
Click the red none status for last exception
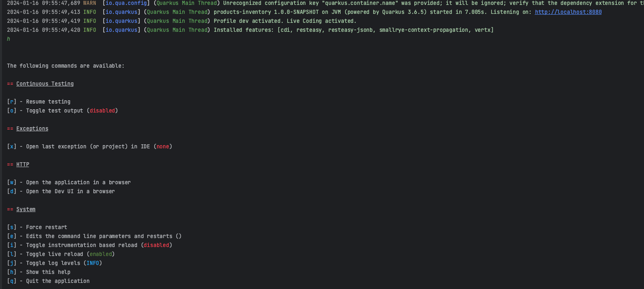click(x=163, y=146)
